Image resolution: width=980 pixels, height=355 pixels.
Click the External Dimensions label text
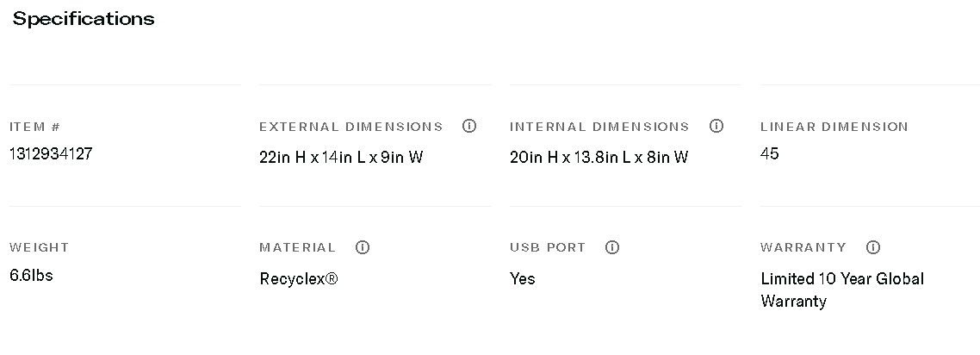[x=350, y=127]
